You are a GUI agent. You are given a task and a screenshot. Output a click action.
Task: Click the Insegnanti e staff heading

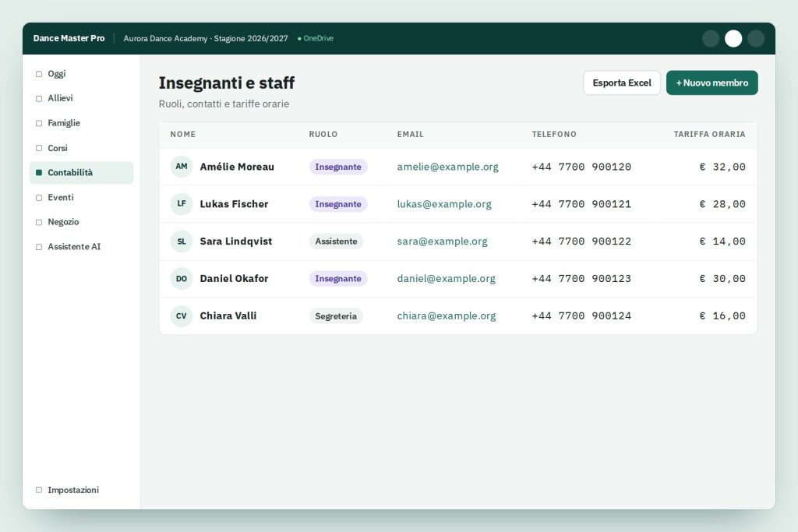[227, 83]
